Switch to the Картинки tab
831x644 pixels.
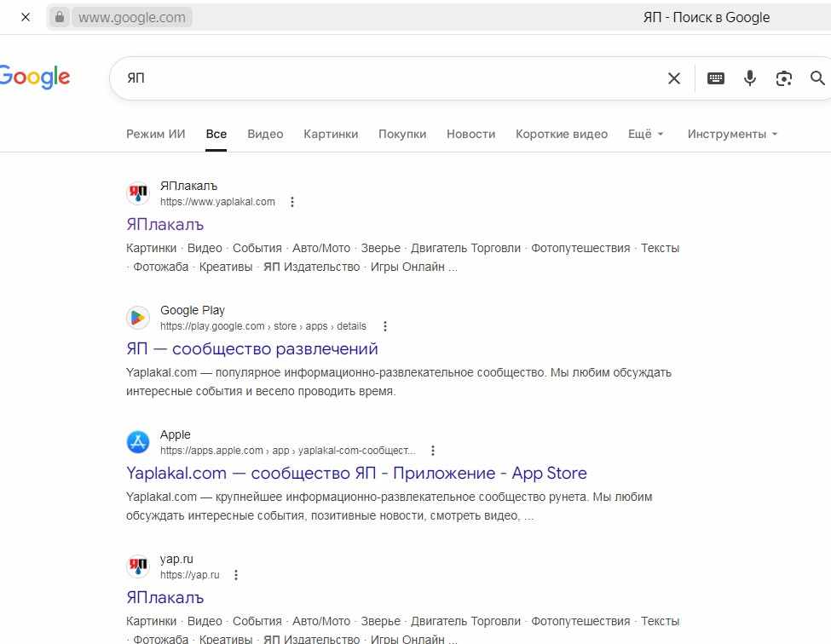[331, 134]
